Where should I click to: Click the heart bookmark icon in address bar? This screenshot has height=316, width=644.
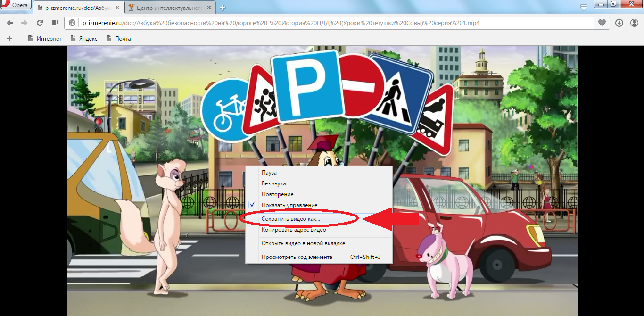coord(602,23)
